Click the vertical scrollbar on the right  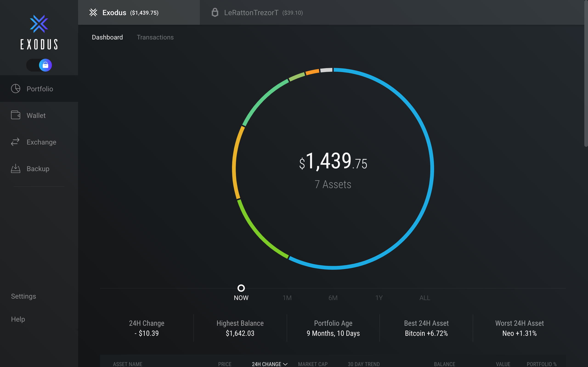[x=586, y=73]
